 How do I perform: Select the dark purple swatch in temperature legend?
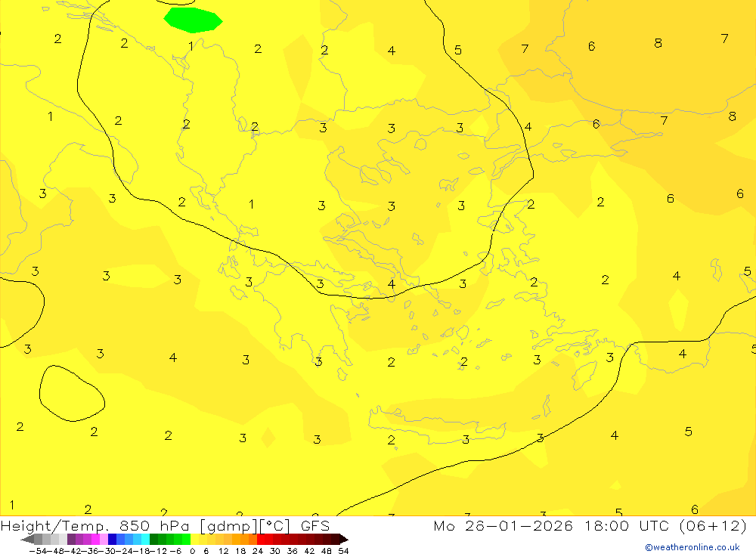click(x=71, y=539)
